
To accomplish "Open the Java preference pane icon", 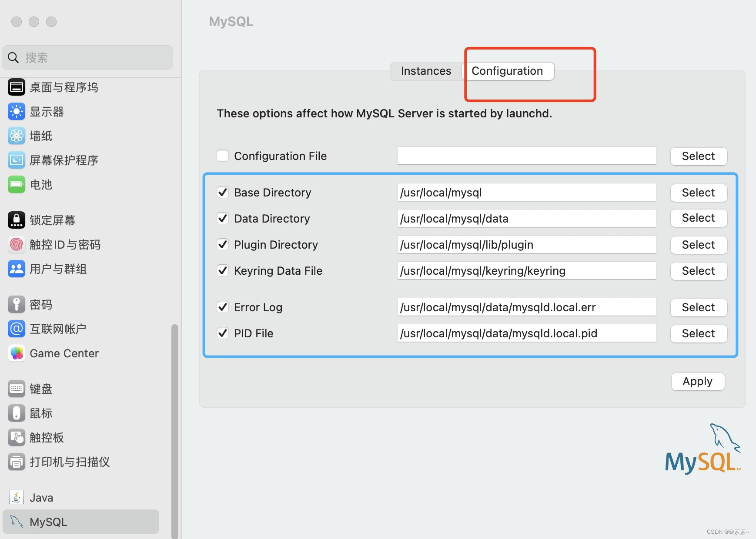I will point(17,497).
